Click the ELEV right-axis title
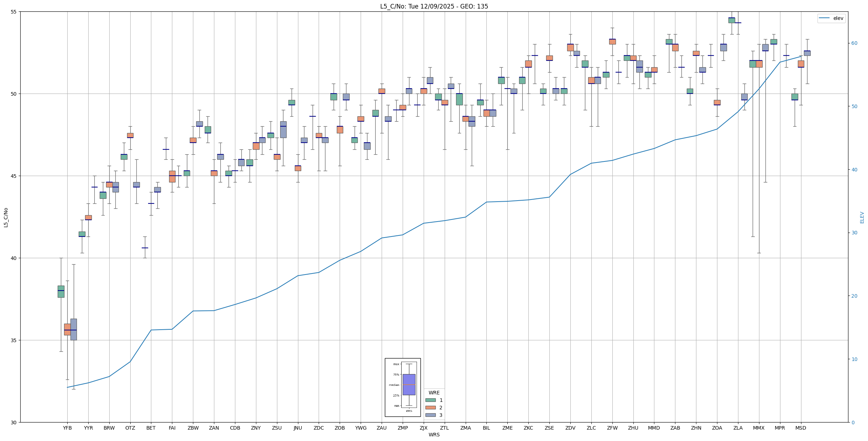Viewport: 868px width, 441px height. tap(862, 217)
